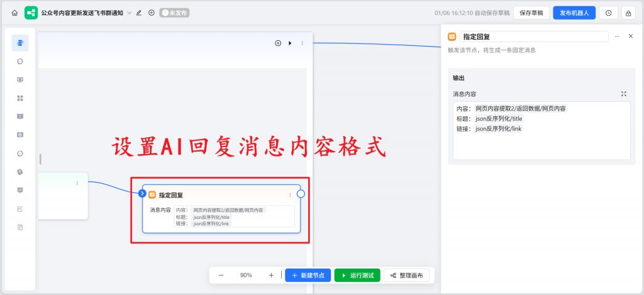Open the presentation chart sidebar icon
This screenshot has width=644, height=295.
(20, 190)
